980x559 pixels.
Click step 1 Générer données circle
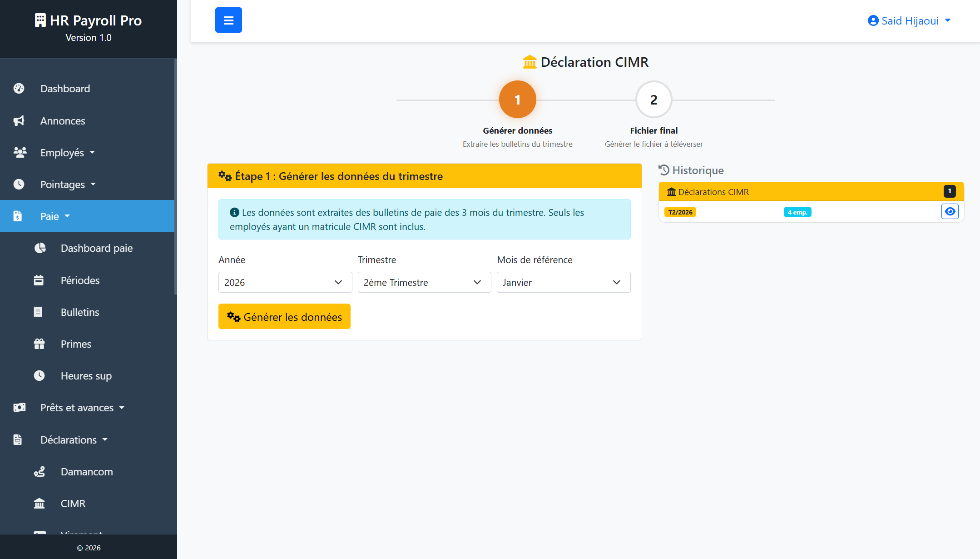tap(518, 100)
